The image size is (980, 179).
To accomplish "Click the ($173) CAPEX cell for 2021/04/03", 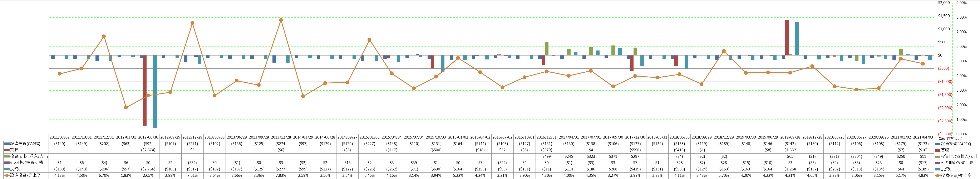I will [923, 144].
